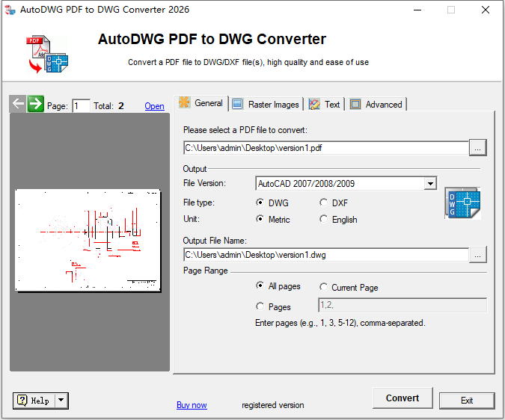Select the Pages range option

[260, 306]
